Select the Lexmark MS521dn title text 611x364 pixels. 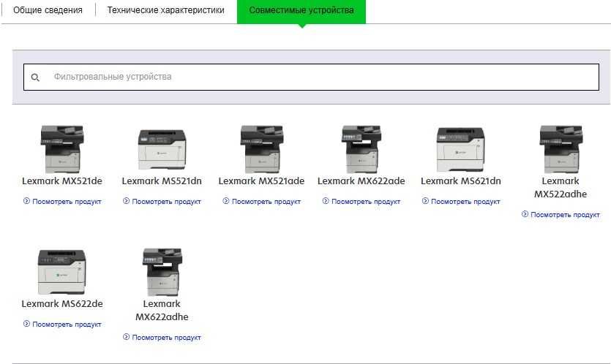click(x=162, y=181)
